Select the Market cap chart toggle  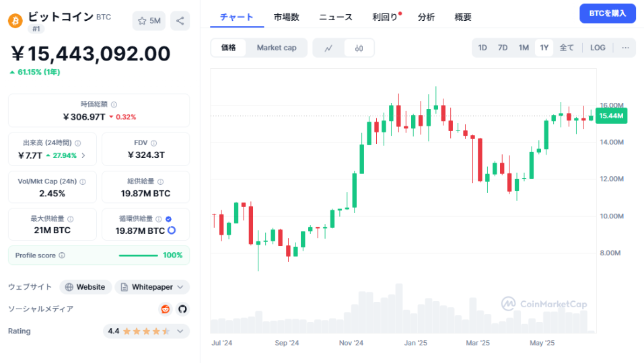point(277,48)
